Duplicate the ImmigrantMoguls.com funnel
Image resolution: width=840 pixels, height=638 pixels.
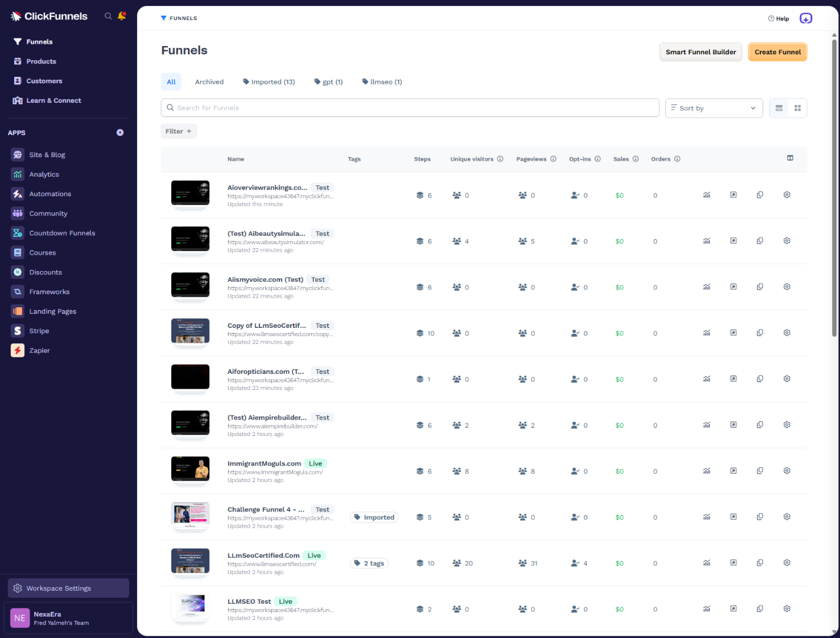760,470
